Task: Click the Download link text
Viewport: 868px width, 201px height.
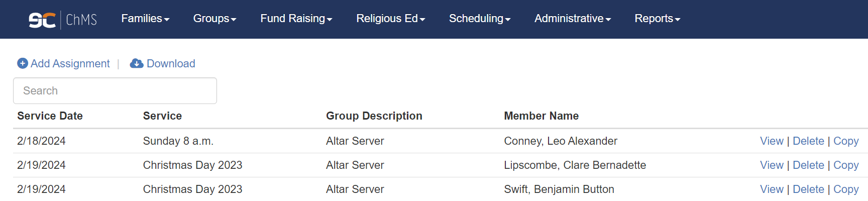Action: tap(171, 63)
